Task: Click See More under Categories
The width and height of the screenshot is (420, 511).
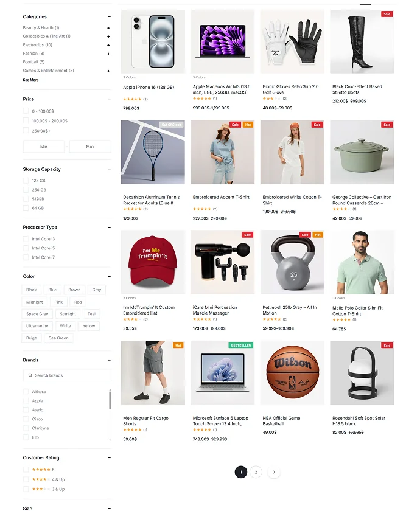Action: coord(30,80)
